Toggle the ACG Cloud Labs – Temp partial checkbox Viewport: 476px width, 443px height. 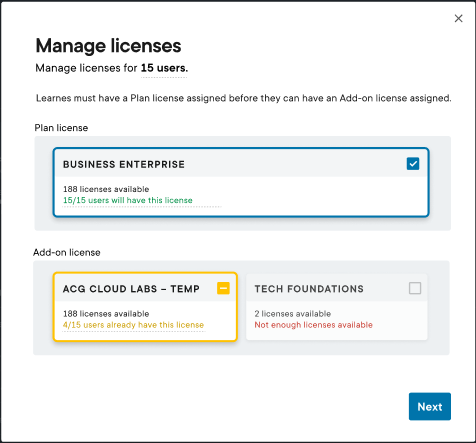223,288
